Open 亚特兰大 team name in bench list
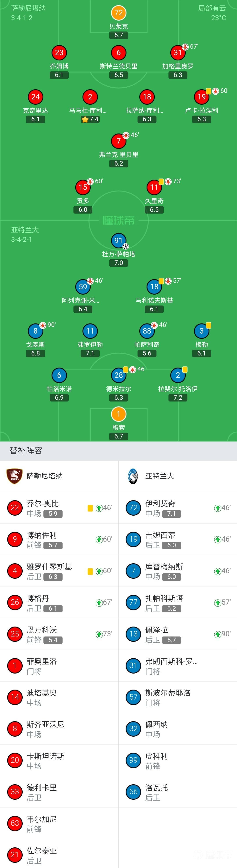The image size is (237, 868). [159, 476]
